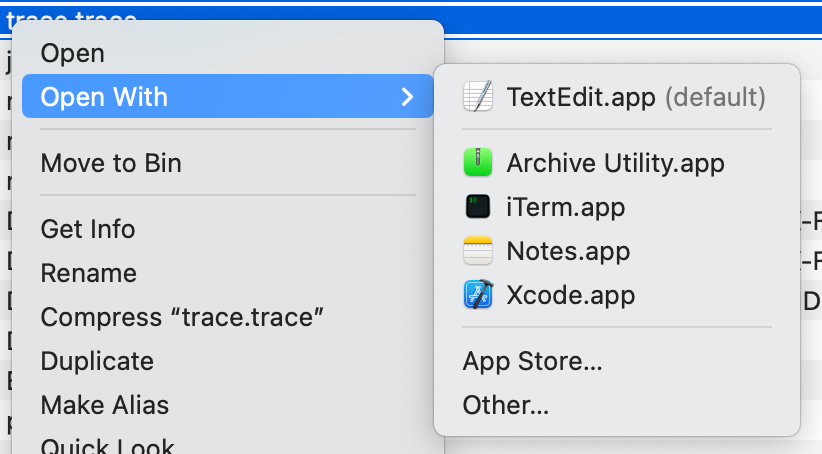Choose Other… application option
The image size is (822, 454).
506,405
